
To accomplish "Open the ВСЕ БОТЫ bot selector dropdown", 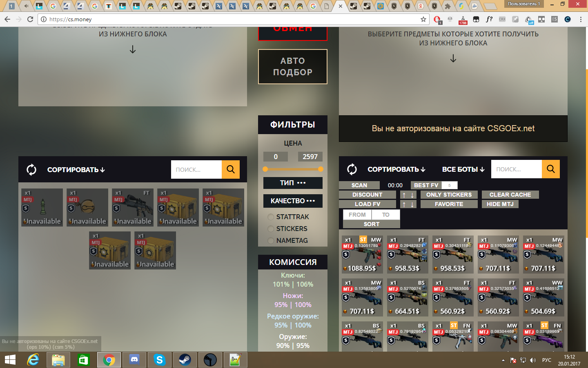I will click(463, 169).
